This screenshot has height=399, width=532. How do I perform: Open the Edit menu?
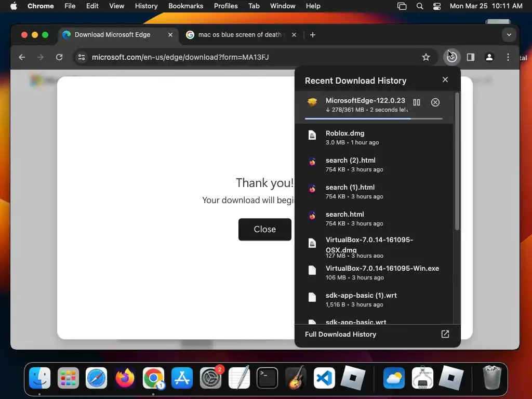(x=92, y=6)
